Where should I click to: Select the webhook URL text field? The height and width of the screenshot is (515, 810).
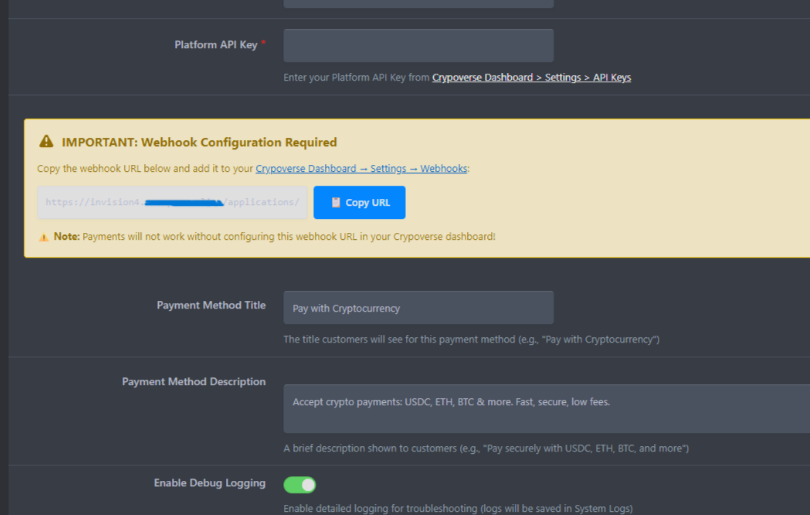172,202
